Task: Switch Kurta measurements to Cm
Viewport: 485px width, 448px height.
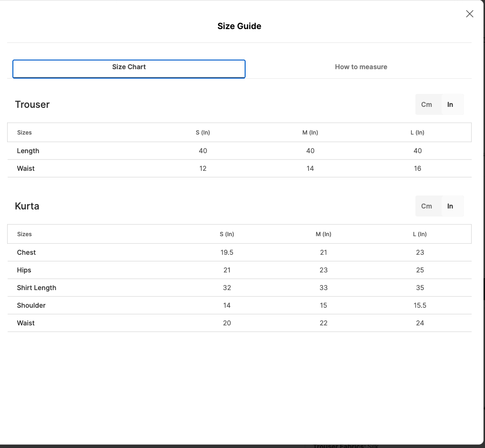Action: point(426,206)
